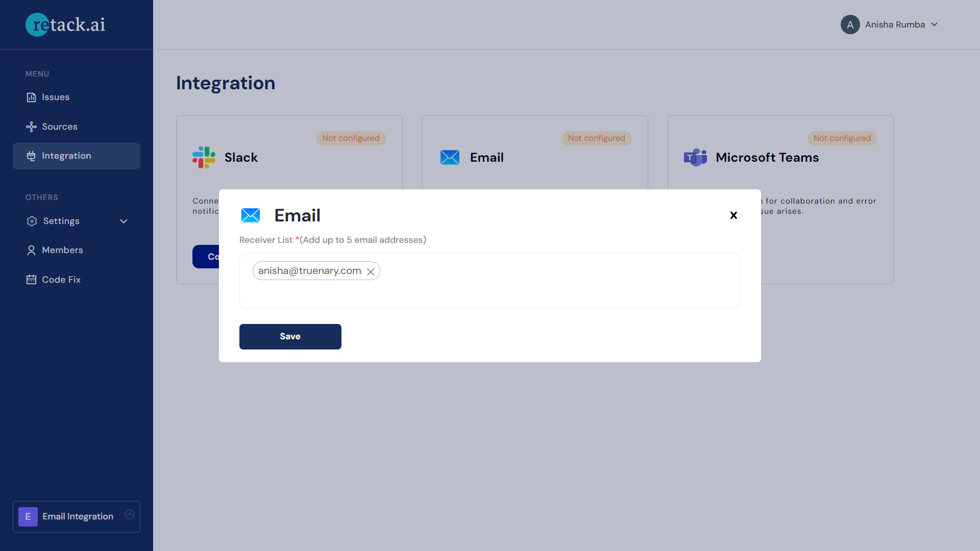Remove anisha@truenary.com email tag

(370, 271)
